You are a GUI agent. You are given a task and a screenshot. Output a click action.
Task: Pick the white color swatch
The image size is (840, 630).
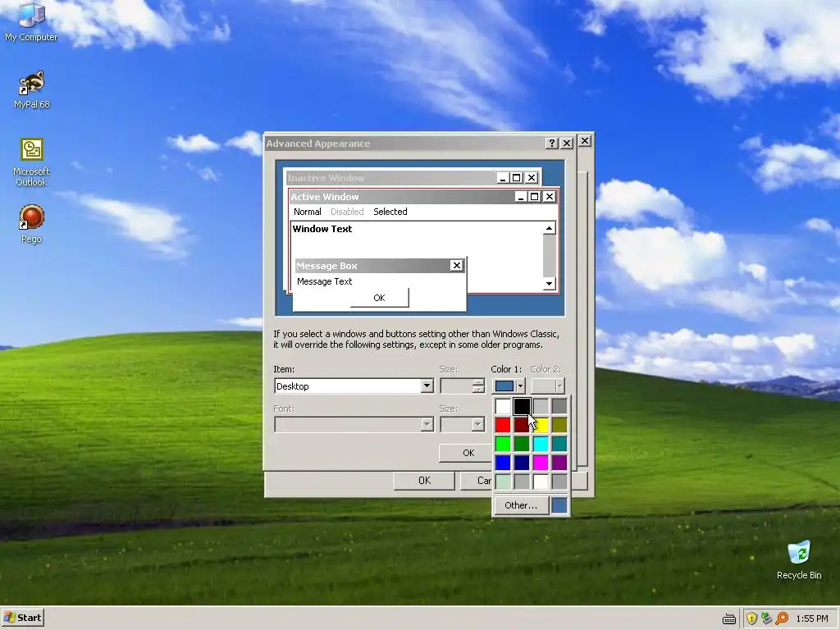click(x=503, y=406)
